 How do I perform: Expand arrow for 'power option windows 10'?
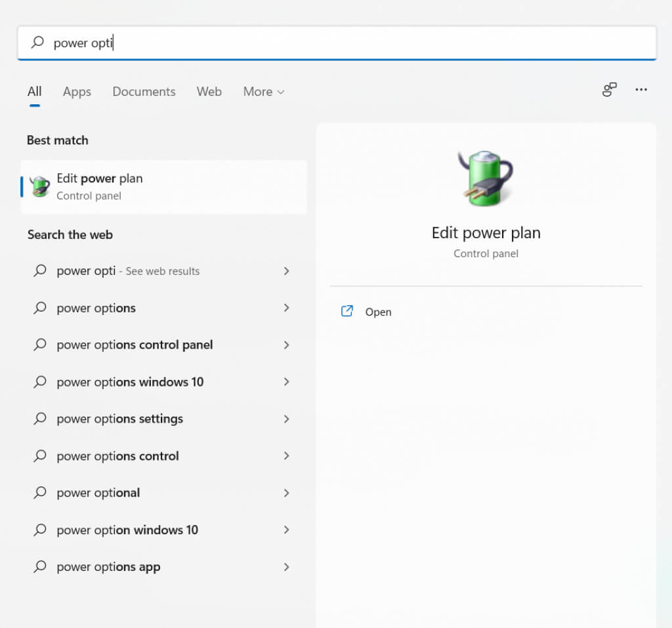(286, 530)
